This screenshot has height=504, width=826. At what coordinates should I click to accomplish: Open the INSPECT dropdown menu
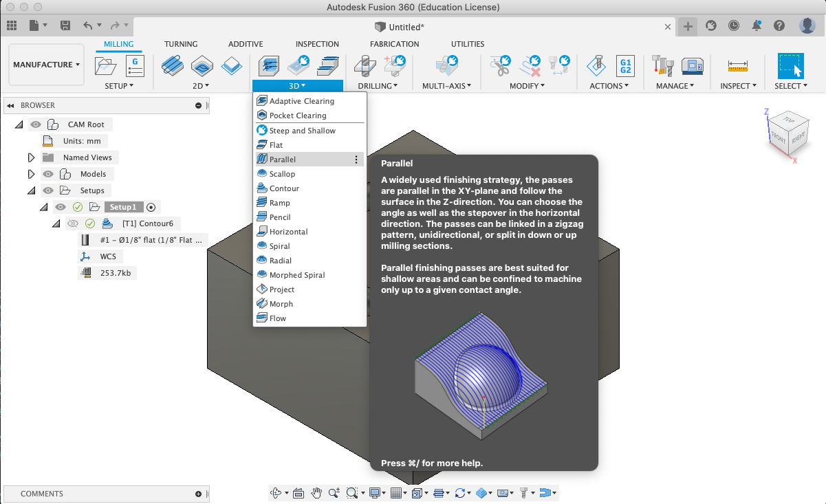click(738, 86)
